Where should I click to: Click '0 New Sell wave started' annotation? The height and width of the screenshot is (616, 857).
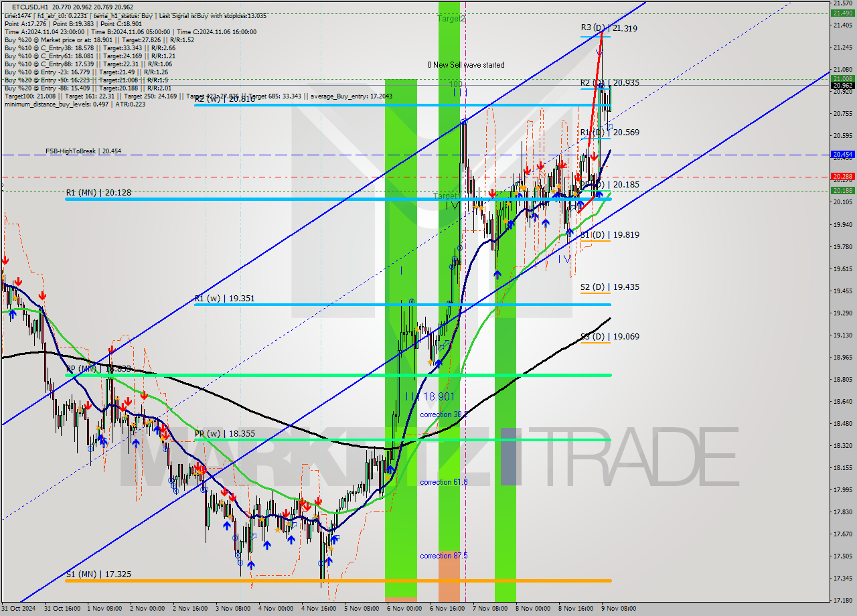(466, 65)
